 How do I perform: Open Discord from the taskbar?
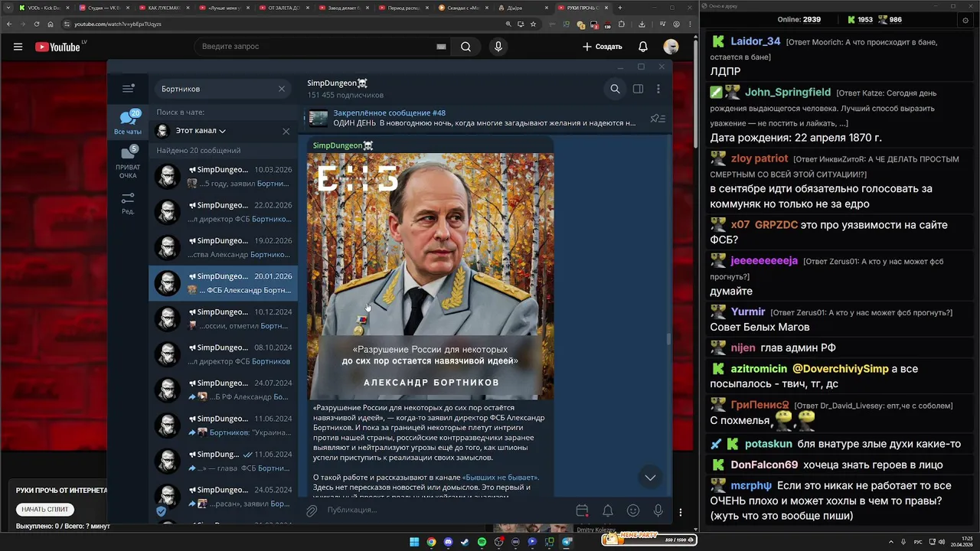(x=448, y=542)
